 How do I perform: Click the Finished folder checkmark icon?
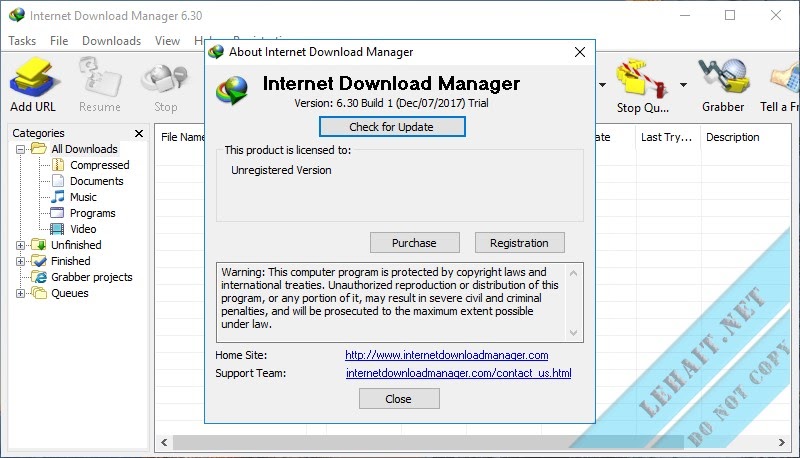[x=39, y=261]
